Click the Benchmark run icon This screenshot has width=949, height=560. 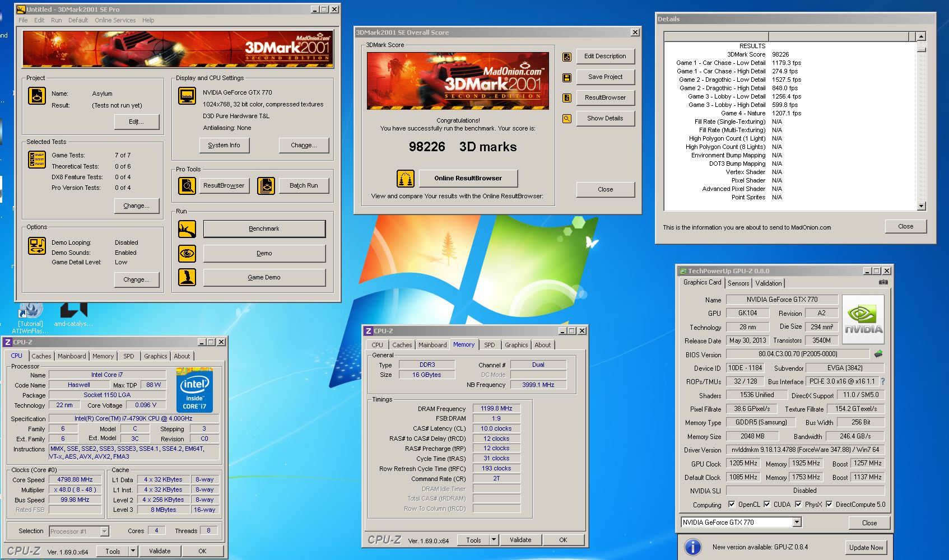(187, 229)
